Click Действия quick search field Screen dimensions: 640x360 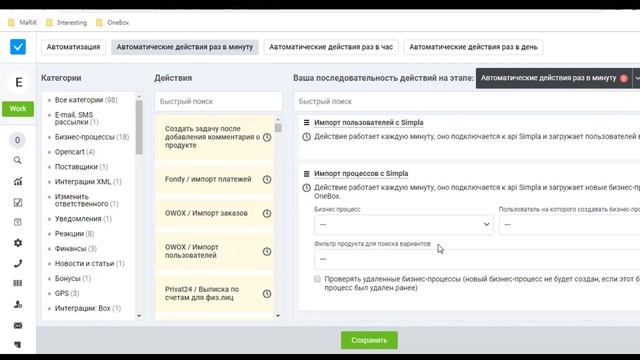click(x=218, y=101)
